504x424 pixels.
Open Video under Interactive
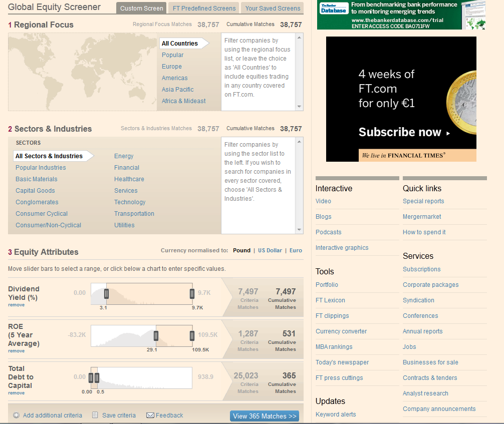tap(323, 201)
